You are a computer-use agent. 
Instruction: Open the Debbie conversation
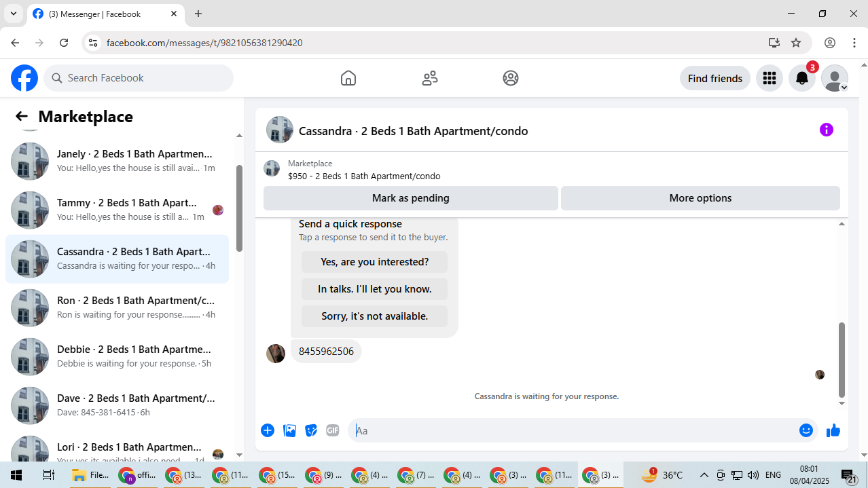[117, 357]
